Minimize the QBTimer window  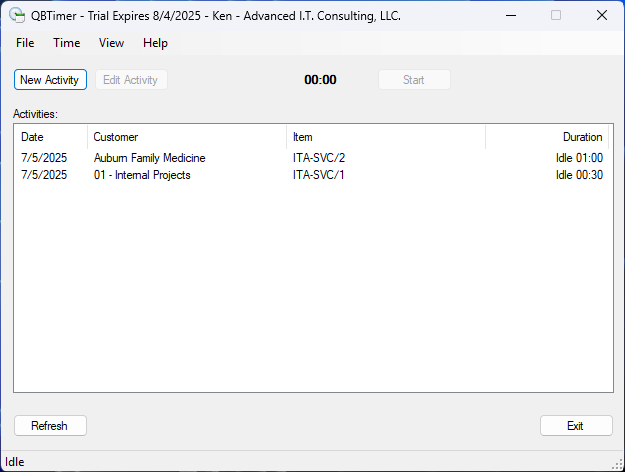(x=510, y=15)
